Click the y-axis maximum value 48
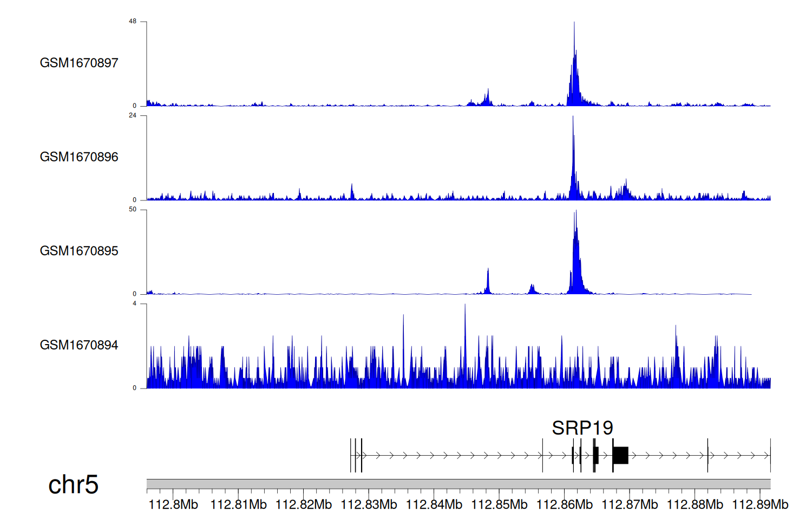Screen dimensions: 812x531 tap(133, 22)
